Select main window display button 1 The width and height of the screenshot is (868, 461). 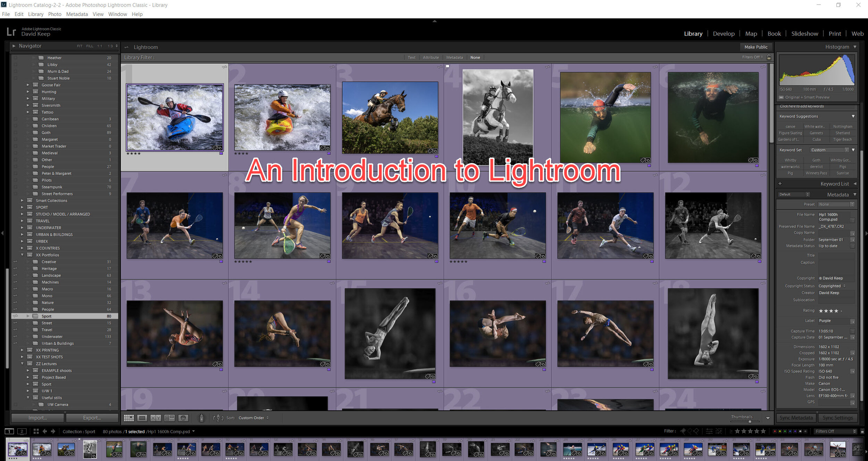pyautogui.click(x=9, y=431)
